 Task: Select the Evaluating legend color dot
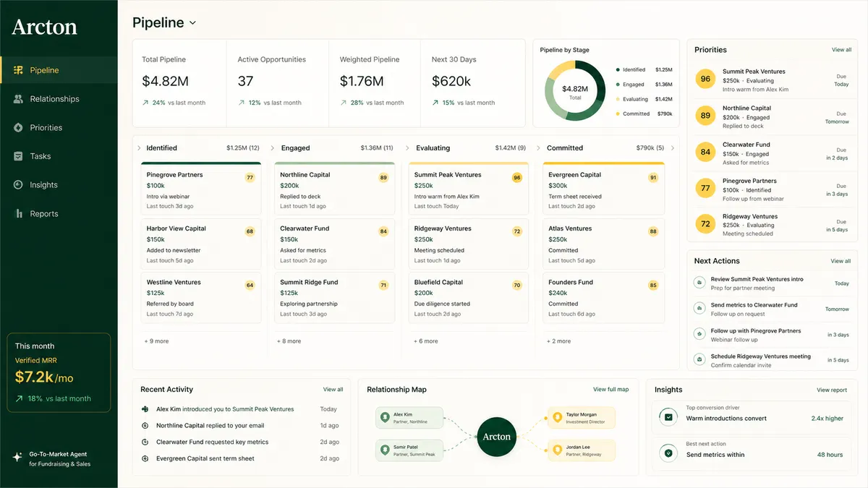pos(617,99)
